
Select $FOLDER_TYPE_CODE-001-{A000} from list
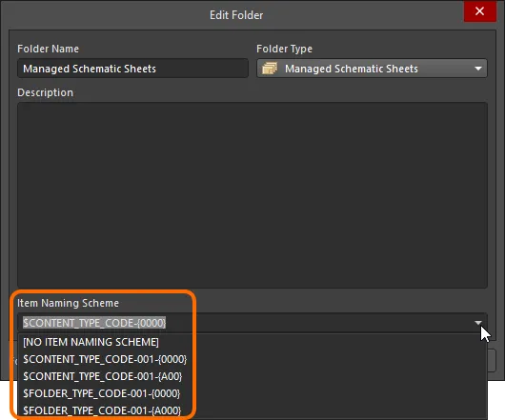[x=102, y=410]
